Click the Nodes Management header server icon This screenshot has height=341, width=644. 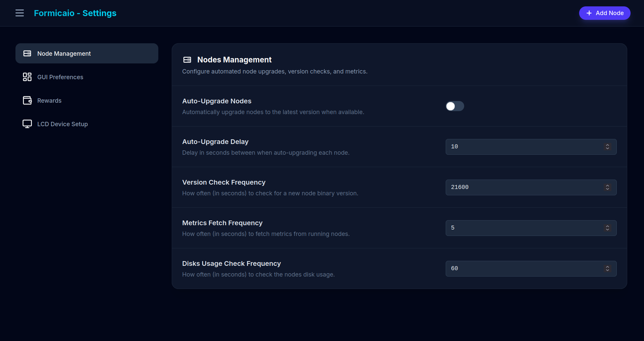187,60
